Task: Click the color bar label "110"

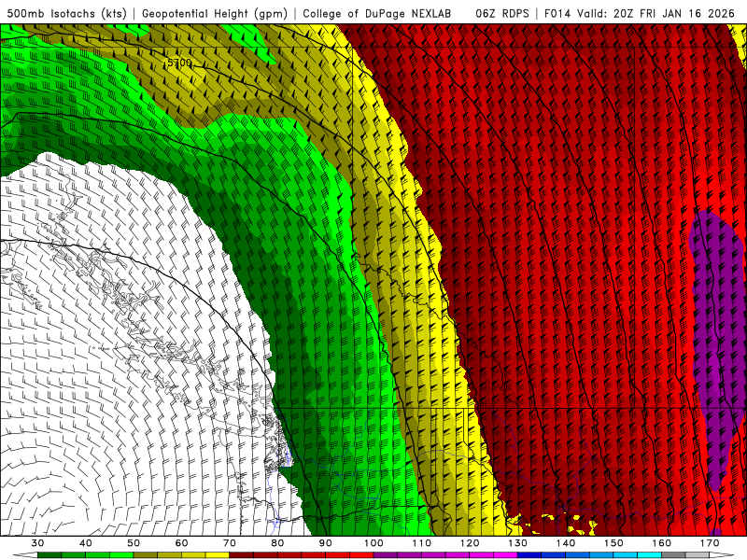Action: pos(422,543)
